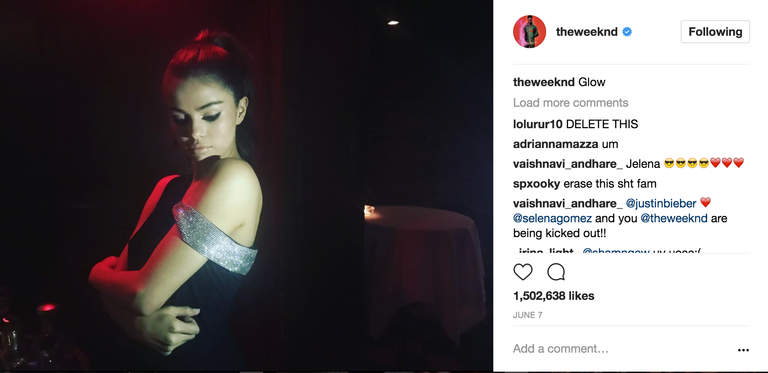
Task: Click the blue verified badge
Action: point(627,32)
